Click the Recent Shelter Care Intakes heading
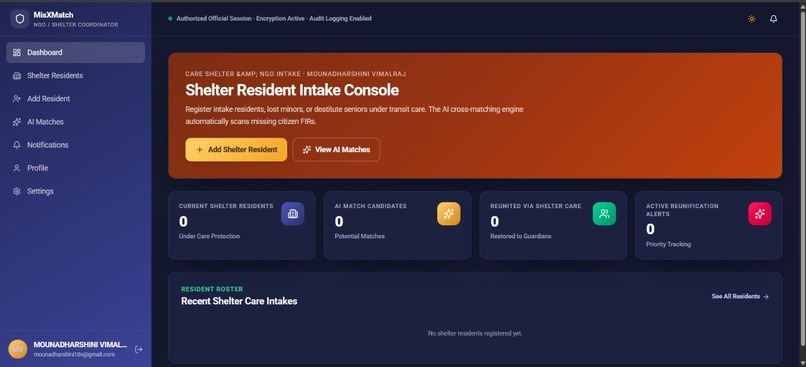Image resolution: width=806 pixels, height=367 pixels. [x=239, y=301]
